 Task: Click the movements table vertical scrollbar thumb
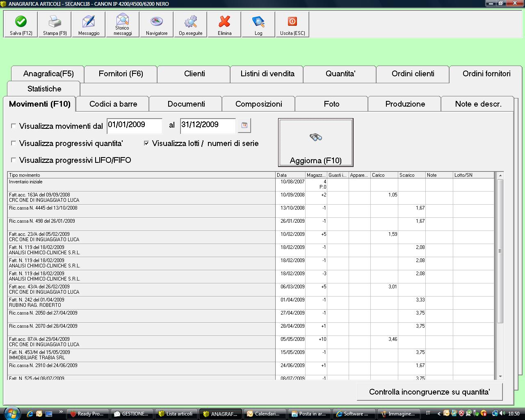click(500, 251)
